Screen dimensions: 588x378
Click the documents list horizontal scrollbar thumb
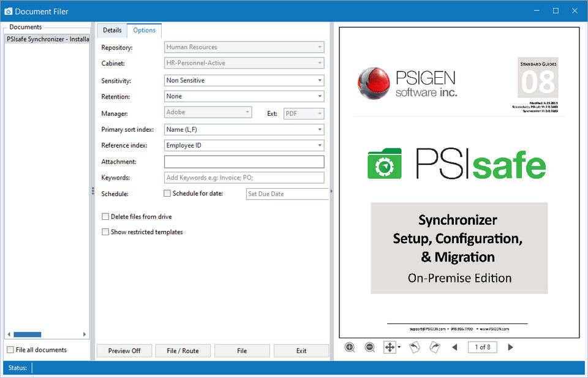pos(28,334)
